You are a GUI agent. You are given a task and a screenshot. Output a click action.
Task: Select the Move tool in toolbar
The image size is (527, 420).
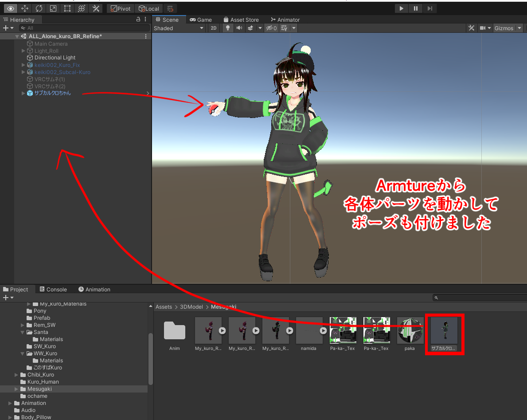[x=25, y=8]
